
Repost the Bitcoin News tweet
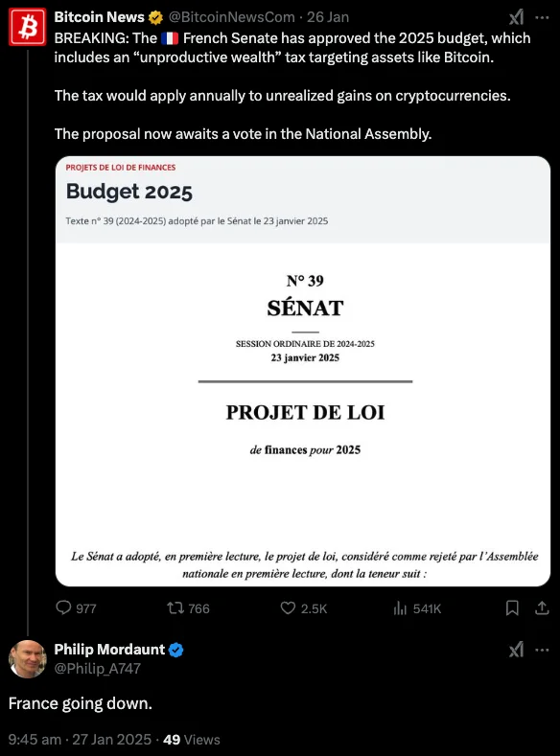(x=188, y=608)
